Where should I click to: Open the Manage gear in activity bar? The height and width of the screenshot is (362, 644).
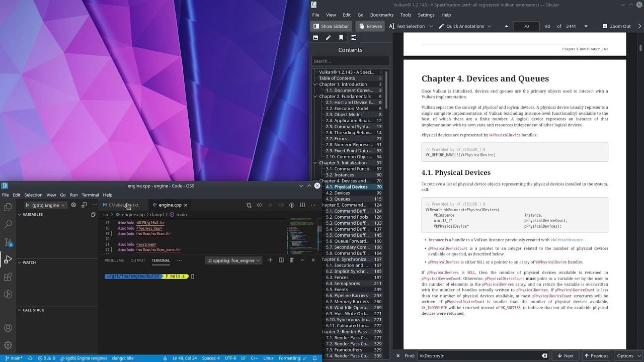tap(8, 345)
